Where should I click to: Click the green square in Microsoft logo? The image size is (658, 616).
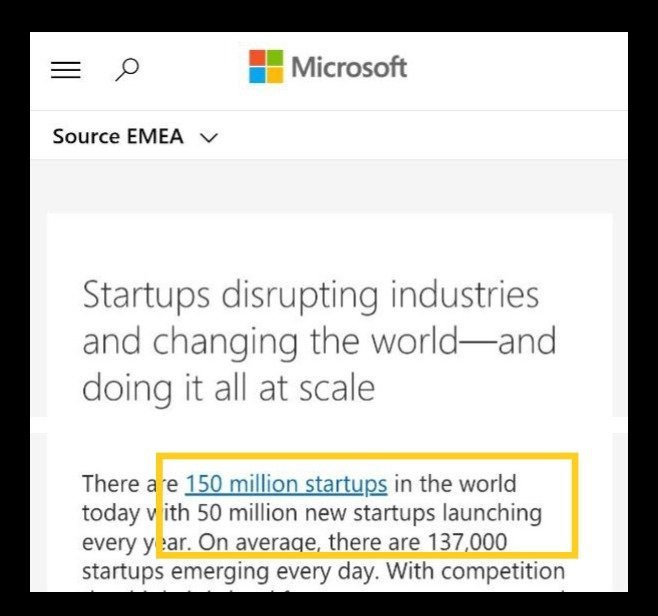point(275,59)
